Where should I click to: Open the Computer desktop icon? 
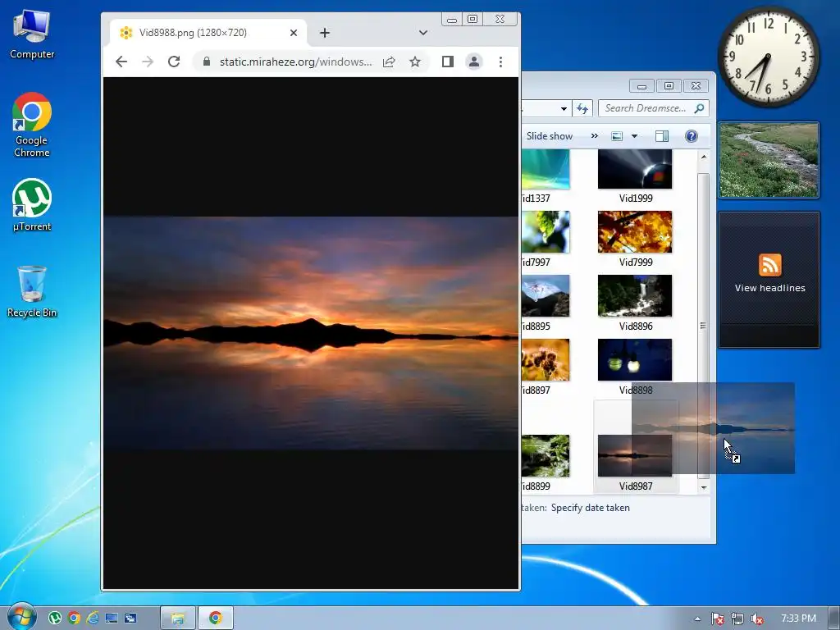coord(32,34)
